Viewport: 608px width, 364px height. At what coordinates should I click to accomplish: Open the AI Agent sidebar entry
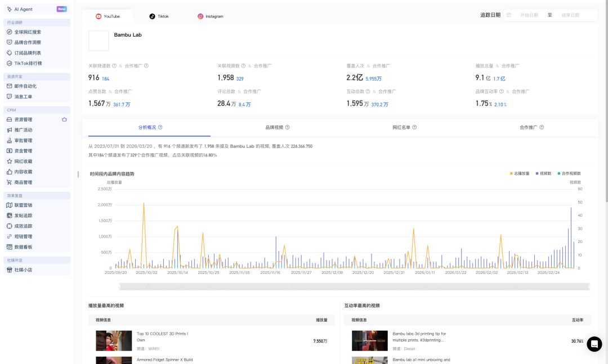[x=23, y=9]
